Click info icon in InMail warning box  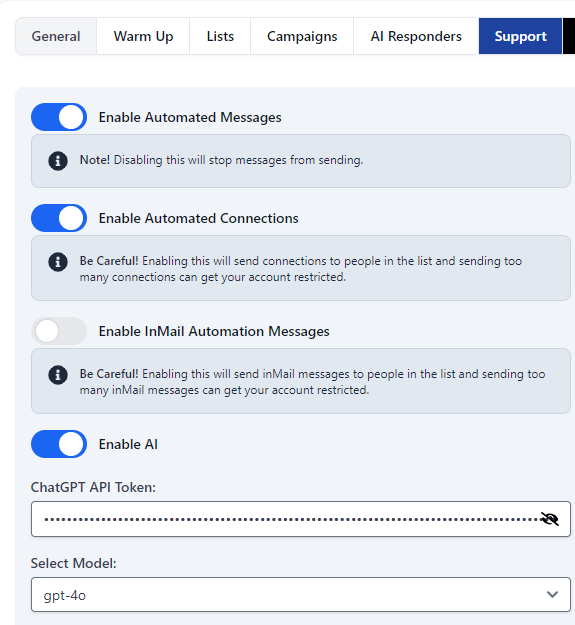click(58, 375)
